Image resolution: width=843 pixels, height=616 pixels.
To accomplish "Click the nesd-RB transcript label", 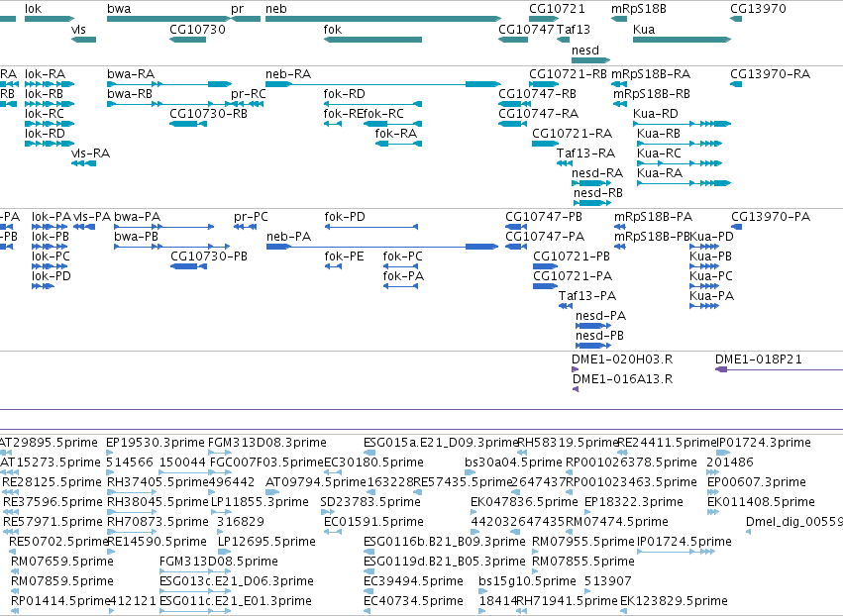I will click(598, 192).
